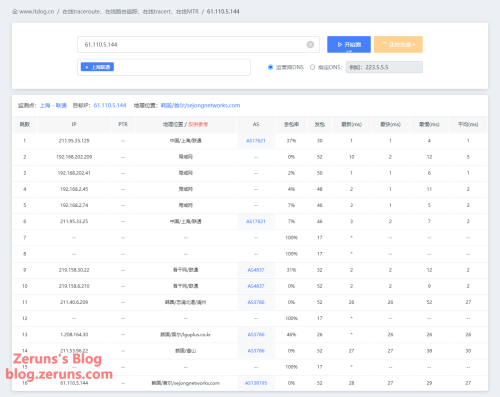Open AS17621 link in hop 6 row
Image resolution: width=500 pixels, height=397 pixels.
(256, 221)
